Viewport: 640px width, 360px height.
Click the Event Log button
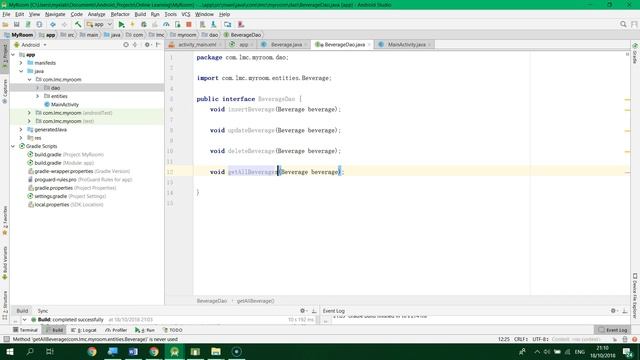click(612, 330)
